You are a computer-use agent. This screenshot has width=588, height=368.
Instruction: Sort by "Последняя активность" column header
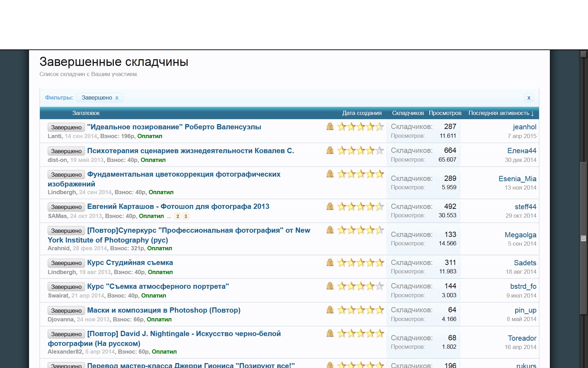[500, 113]
